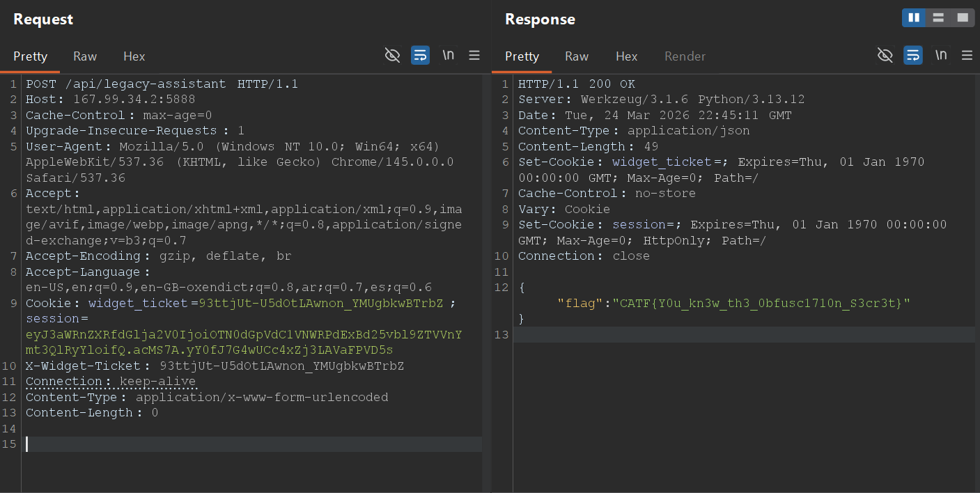Toggle hidden characters icon in Response panel

click(885, 56)
